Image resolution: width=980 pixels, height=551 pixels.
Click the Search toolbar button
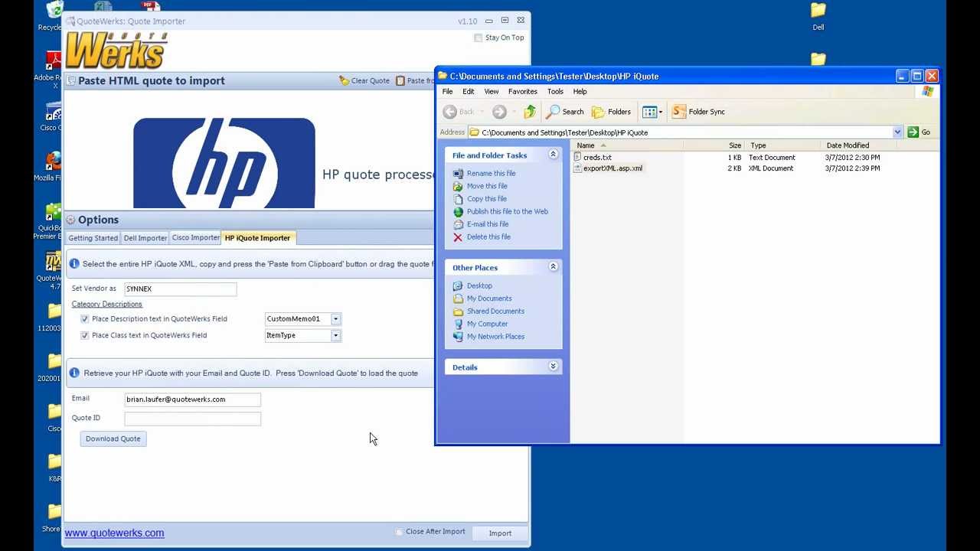pyautogui.click(x=565, y=112)
